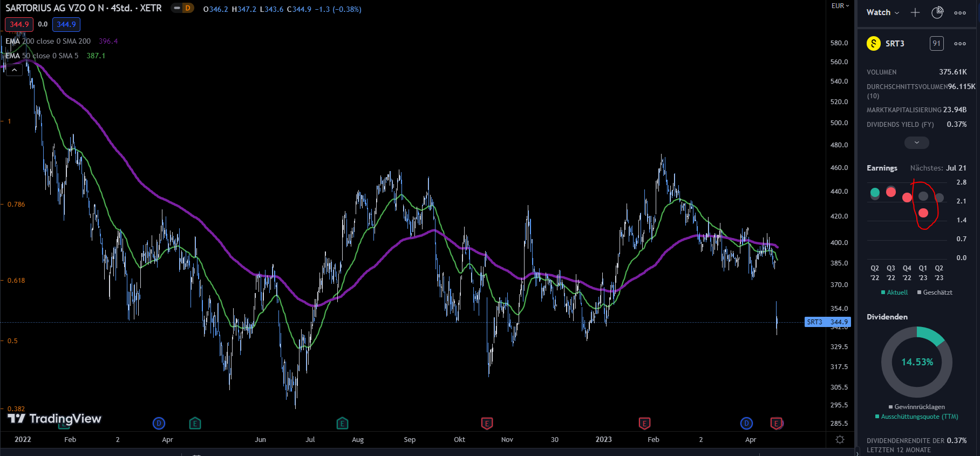Click the Q1 '23 red actual earnings dot
This screenshot has height=456, width=980.
923,213
